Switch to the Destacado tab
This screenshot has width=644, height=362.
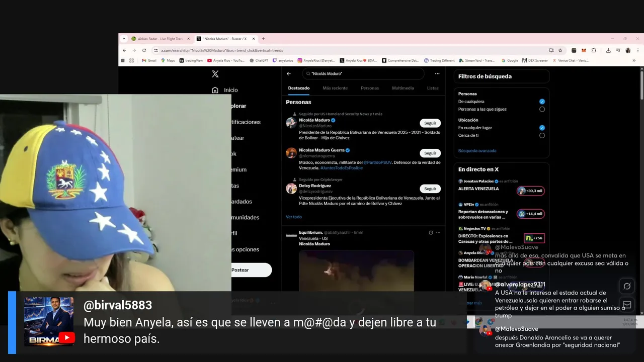[x=299, y=88]
